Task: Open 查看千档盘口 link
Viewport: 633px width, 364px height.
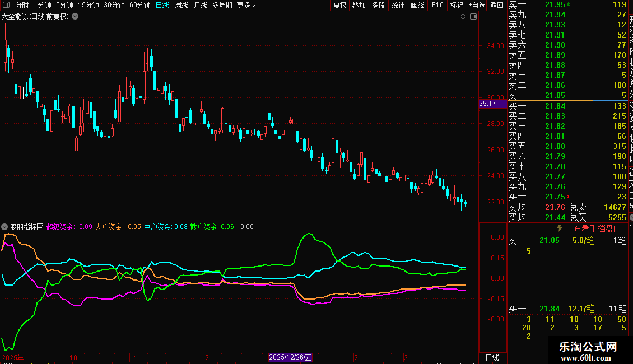Action: pos(597,228)
